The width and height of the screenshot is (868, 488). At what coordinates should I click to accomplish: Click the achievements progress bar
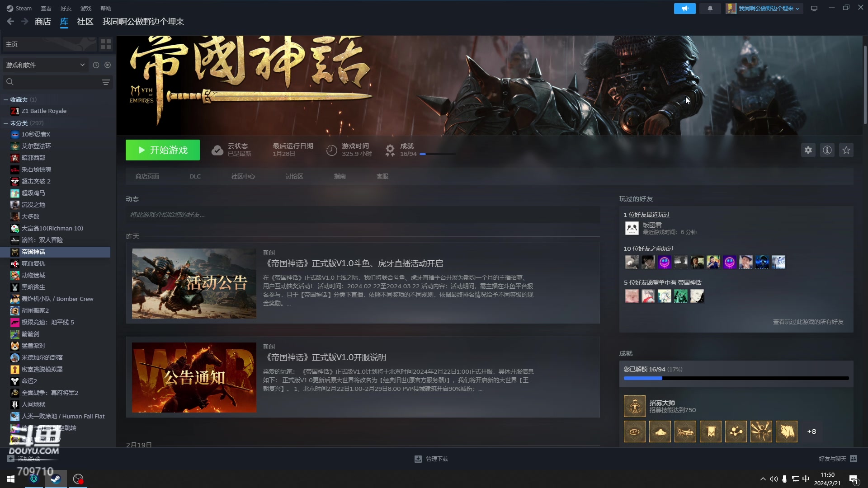coord(736,378)
